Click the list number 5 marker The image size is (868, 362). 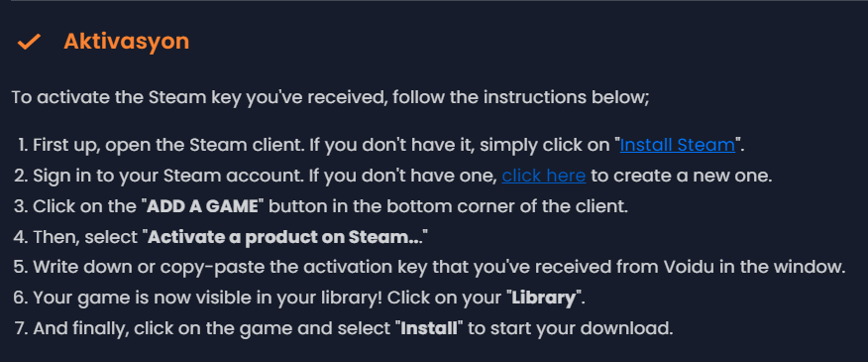21,268
